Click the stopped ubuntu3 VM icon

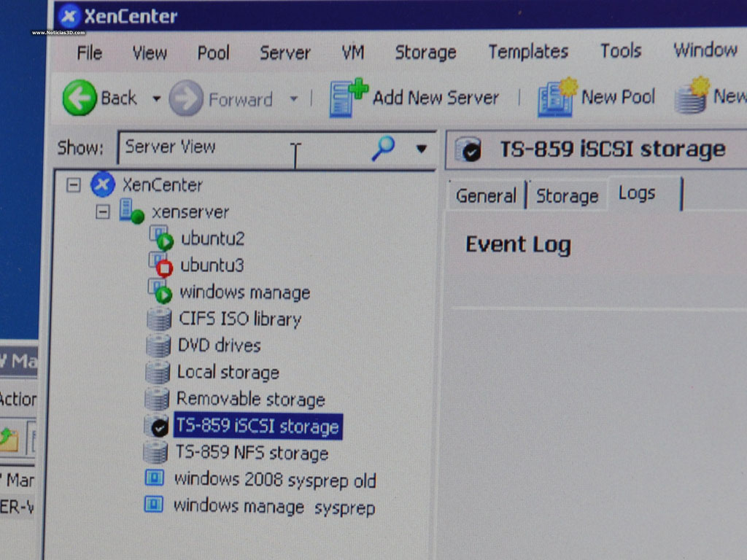click(160, 265)
